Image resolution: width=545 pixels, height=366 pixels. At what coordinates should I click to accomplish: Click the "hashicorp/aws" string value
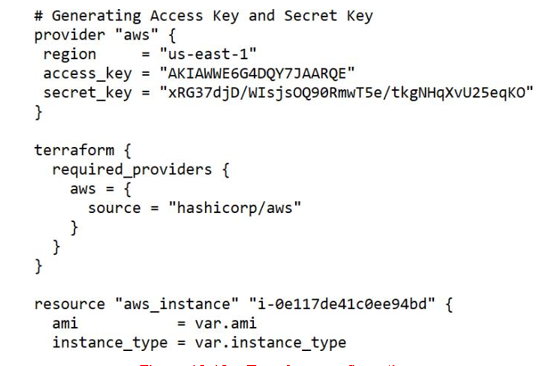[x=235, y=208]
